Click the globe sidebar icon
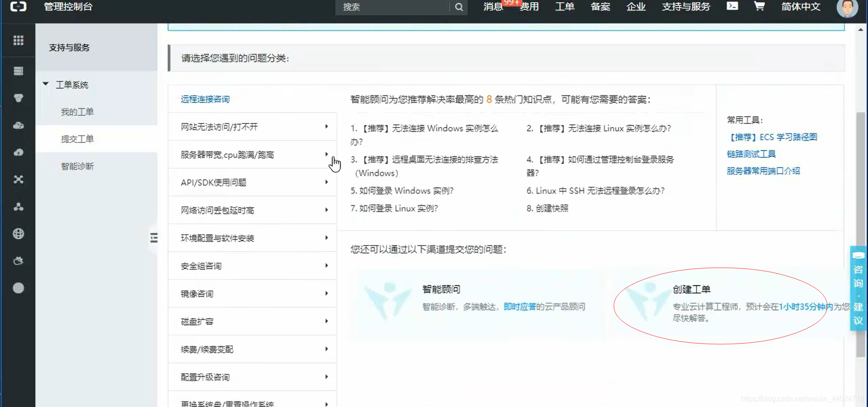The height and width of the screenshot is (407, 868). pyautogui.click(x=18, y=234)
